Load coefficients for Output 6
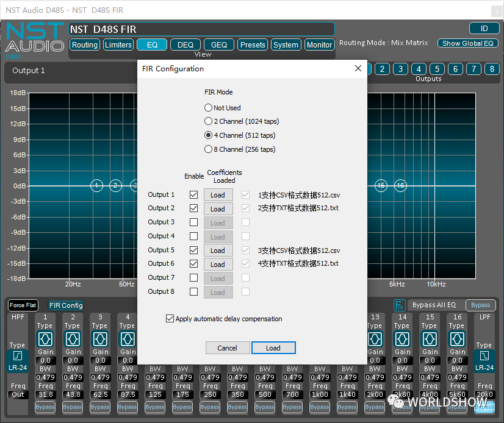504x423 pixels. 218,265
